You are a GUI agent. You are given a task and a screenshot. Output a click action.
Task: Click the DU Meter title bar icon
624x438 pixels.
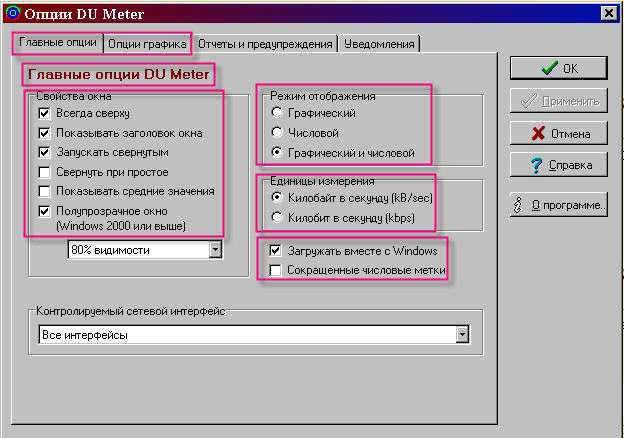tap(12, 13)
